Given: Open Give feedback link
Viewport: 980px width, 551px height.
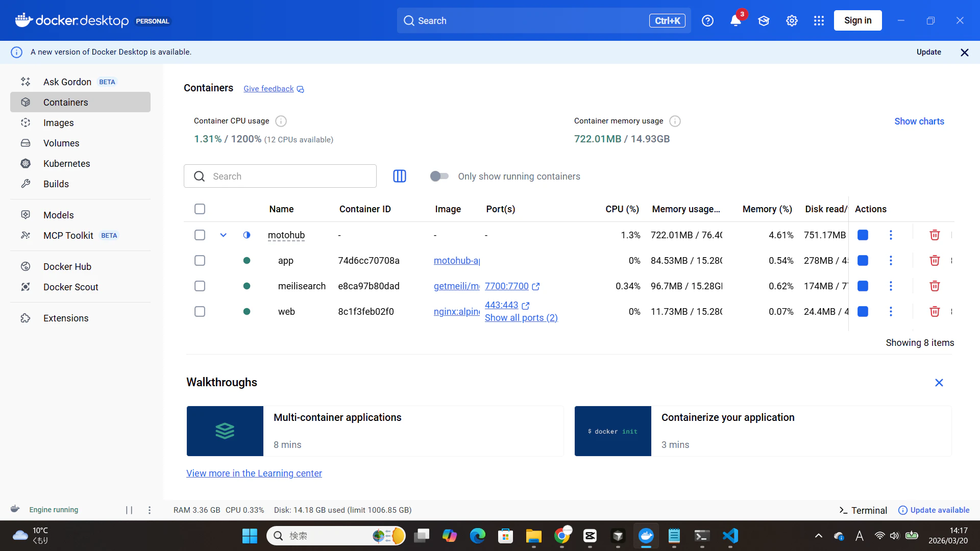Looking at the screenshot, I should coord(274,89).
